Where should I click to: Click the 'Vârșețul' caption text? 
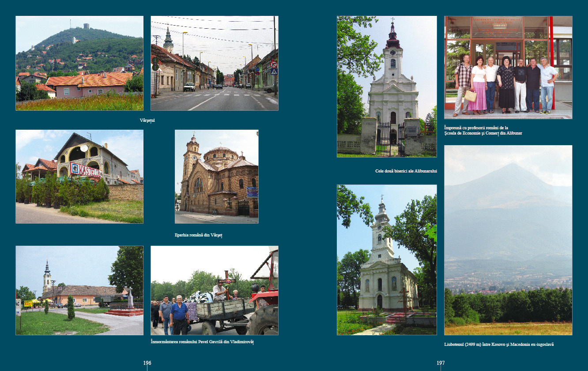click(147, 120)
